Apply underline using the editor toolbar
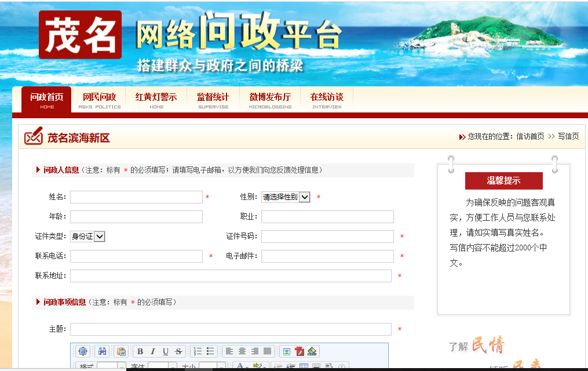Screen dimensions: 588x371 pyautogui.click(x=166, y=351)
